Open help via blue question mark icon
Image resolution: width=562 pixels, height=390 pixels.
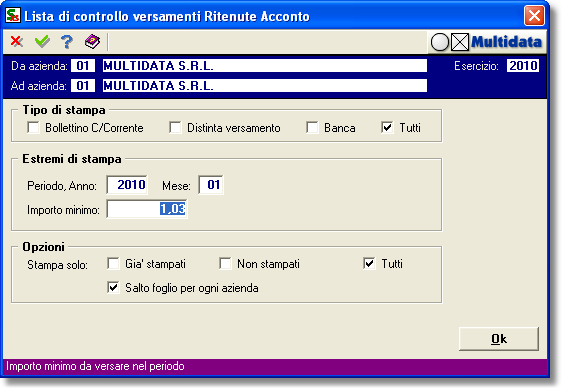(67, 42)
